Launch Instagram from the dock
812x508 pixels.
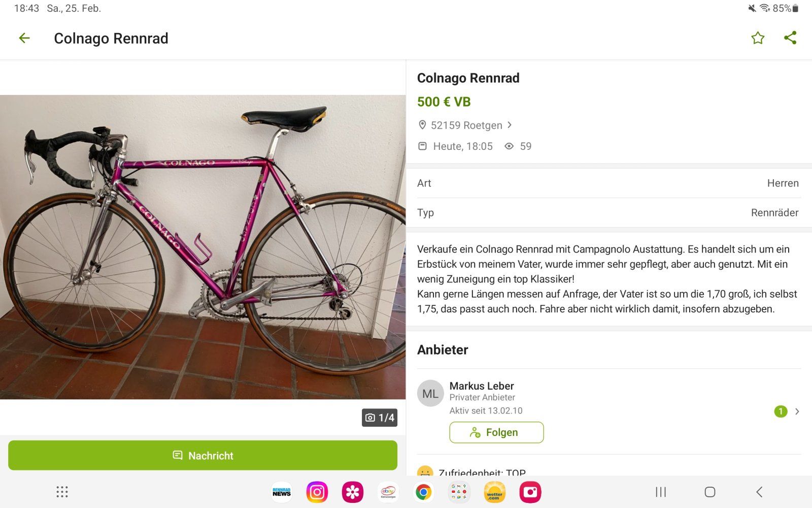(317, 492)
